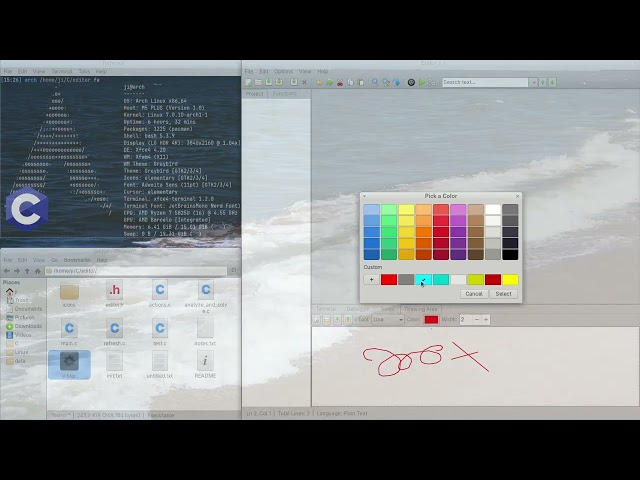Click the red Color button in drawing toolbar
This screenshot has width=640, height=480.
click(x=431, y=320)
